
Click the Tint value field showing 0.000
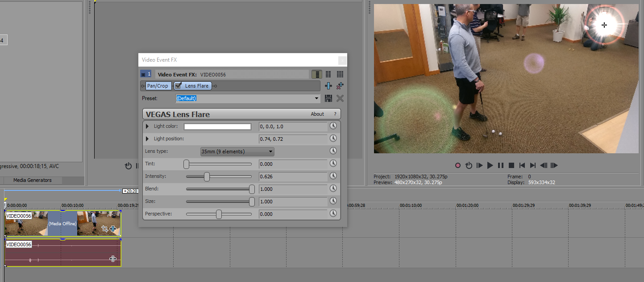click(293, 164)
